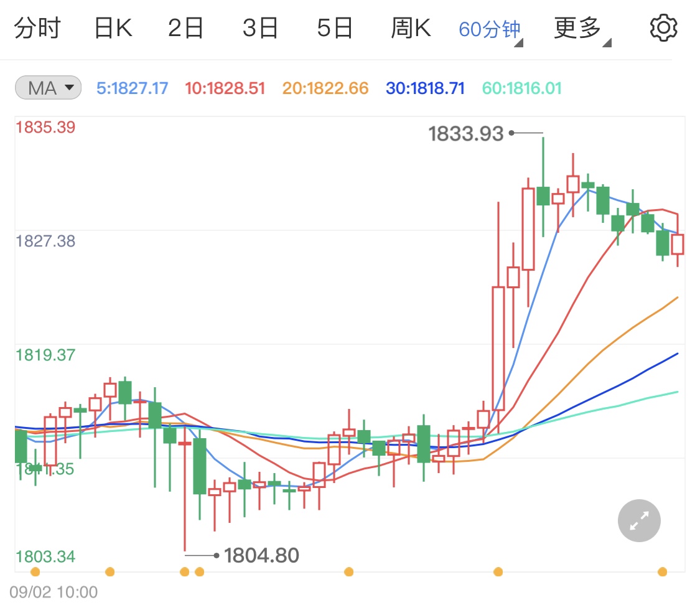Viewport: 700px width, 610px height.
Task: Click the low price label 1804.80
Action: pos(261,555)
